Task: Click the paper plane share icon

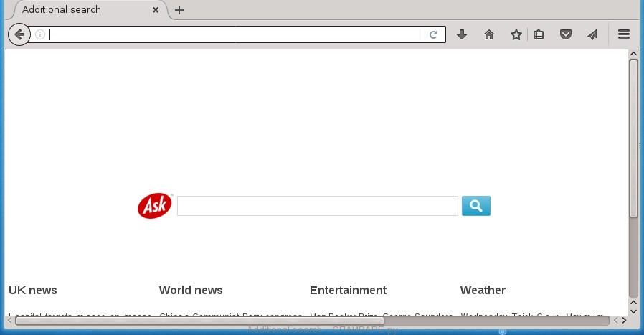Action: coord(592,34)
